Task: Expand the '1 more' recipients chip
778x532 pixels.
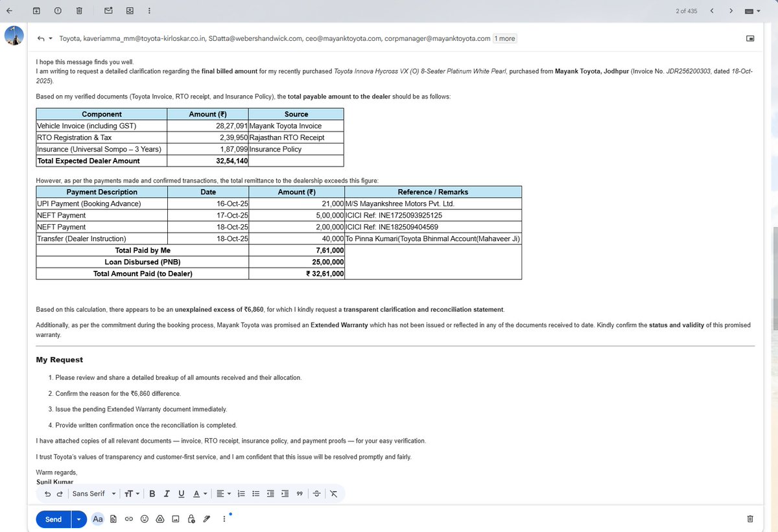Action: [505, 39]
